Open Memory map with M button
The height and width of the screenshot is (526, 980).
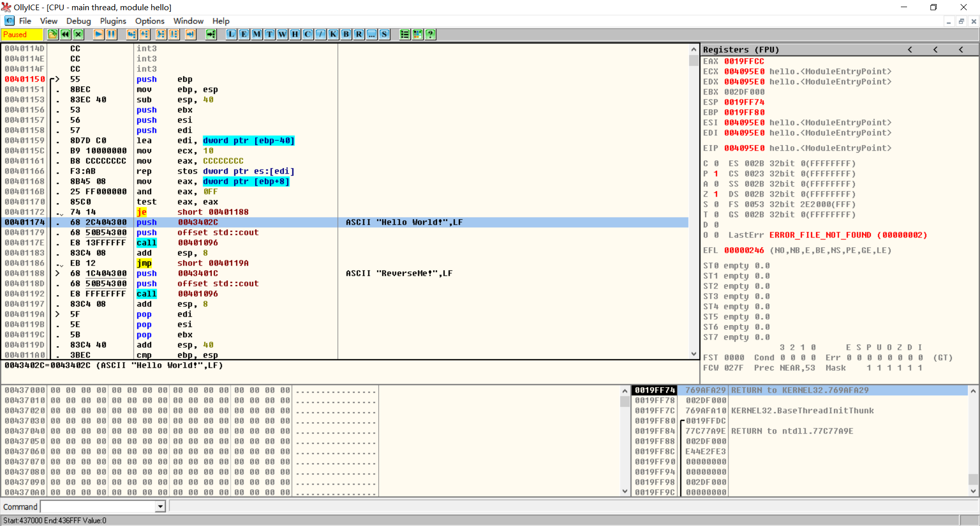point(257,34)
